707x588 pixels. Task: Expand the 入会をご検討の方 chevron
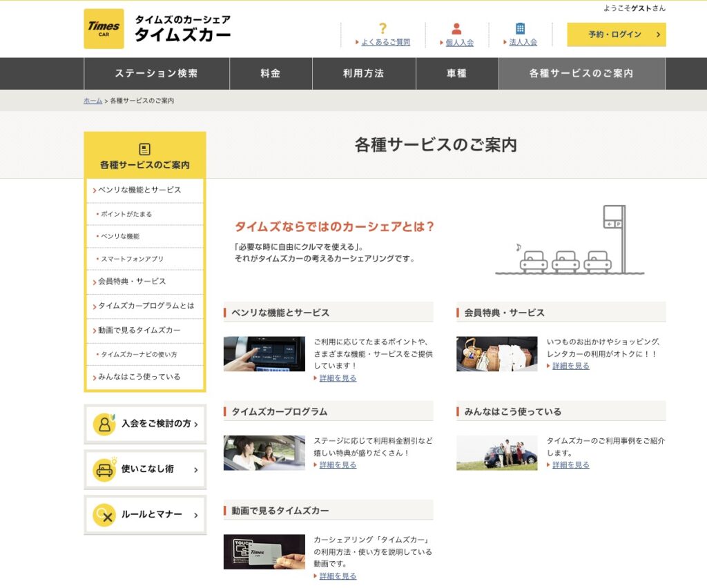[x=195, y=424]
